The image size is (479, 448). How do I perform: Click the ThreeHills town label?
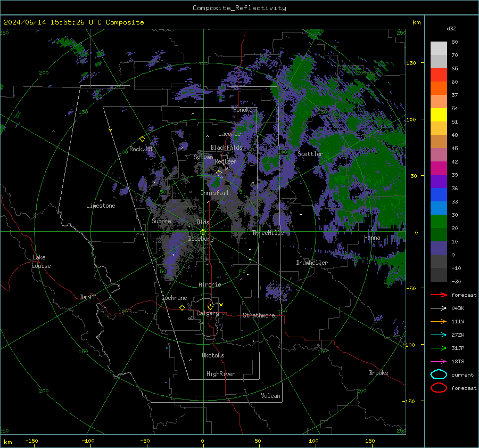268,233
